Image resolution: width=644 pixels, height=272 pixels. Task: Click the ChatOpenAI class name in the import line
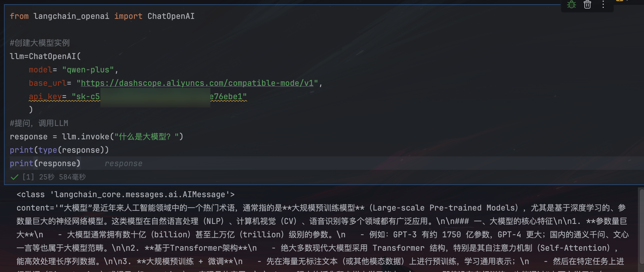pyautogui.click(x=171, y=16)
